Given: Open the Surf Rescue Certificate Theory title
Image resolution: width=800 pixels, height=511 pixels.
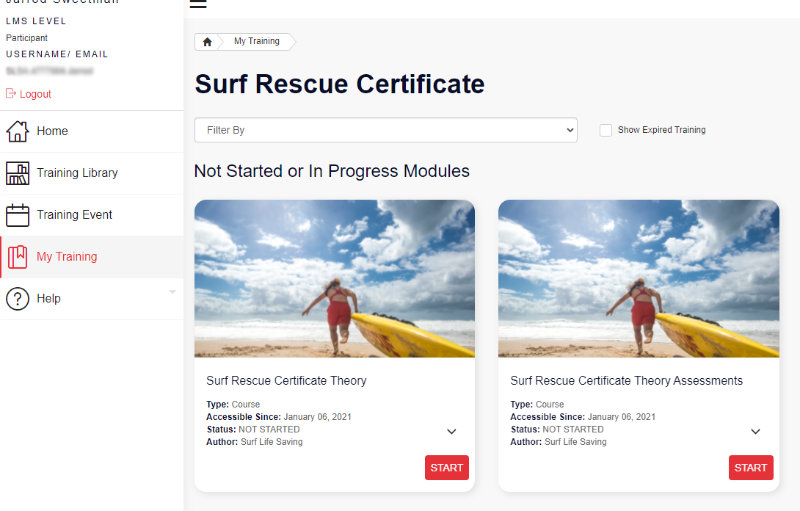Looking at the screenshot, I should (286, 381).
